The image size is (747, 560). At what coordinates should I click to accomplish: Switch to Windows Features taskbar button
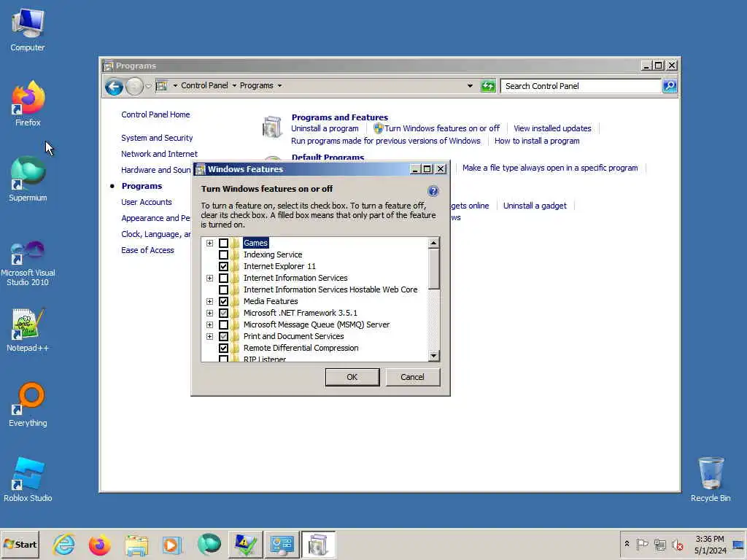click(318, 545)
